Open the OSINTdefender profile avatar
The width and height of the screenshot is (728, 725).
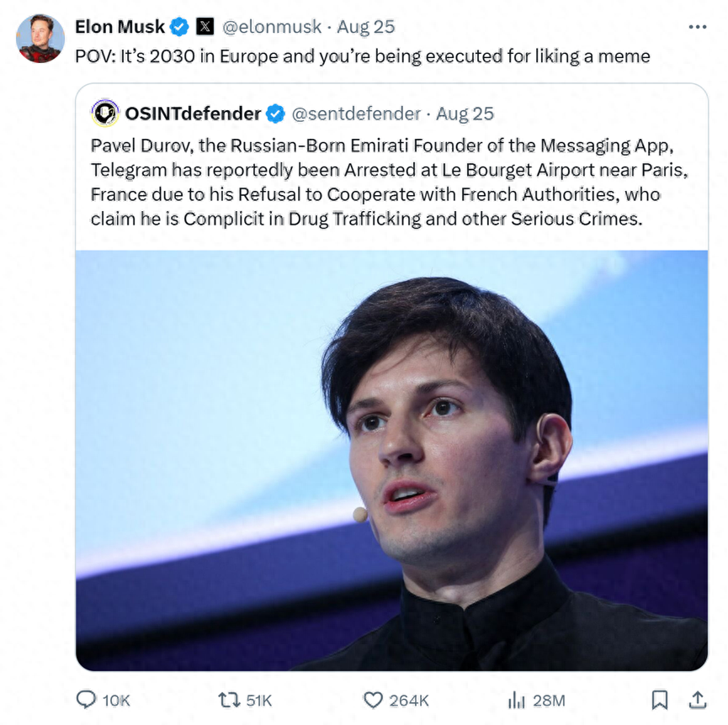[105, 113]
